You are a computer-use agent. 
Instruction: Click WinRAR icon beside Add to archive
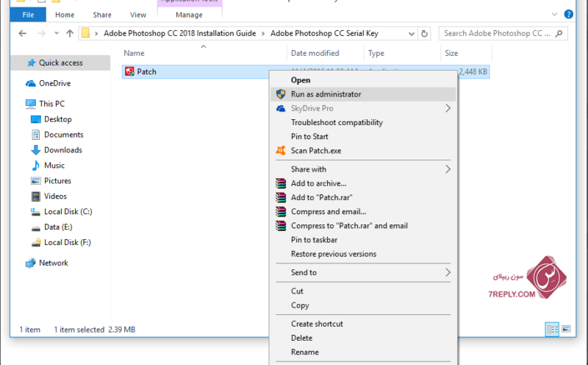coord(281,183)
